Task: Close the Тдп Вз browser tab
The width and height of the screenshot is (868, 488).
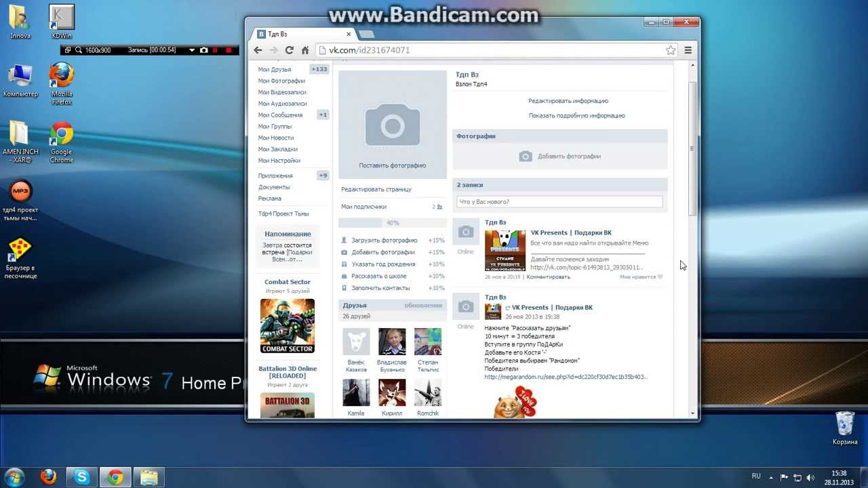Action: [x=349, y=34]
